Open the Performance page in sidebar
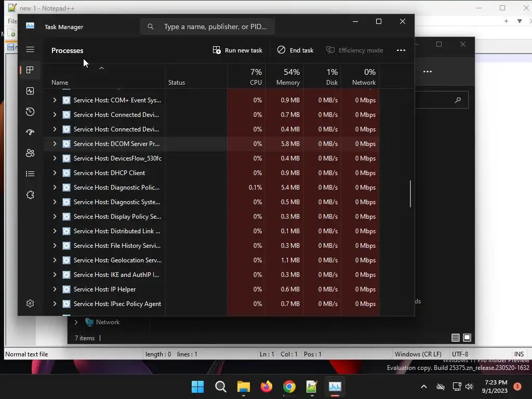The width and height of the screenshot is (532, 399). click(x=30, y=91)
